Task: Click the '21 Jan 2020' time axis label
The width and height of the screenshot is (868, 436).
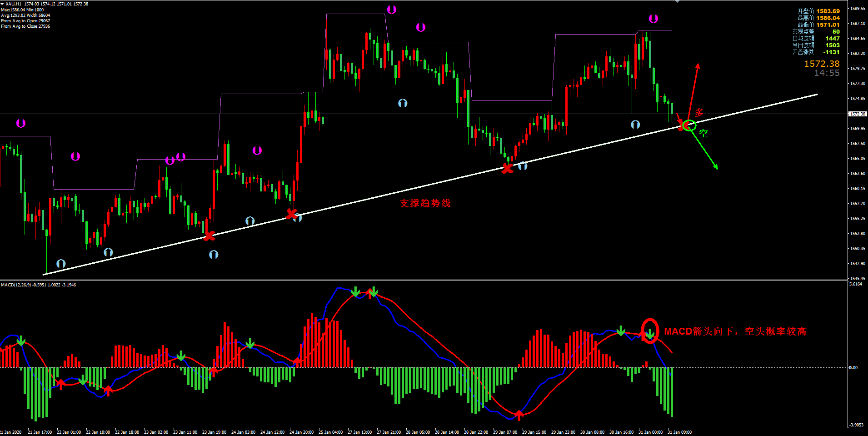Action: 10,432
